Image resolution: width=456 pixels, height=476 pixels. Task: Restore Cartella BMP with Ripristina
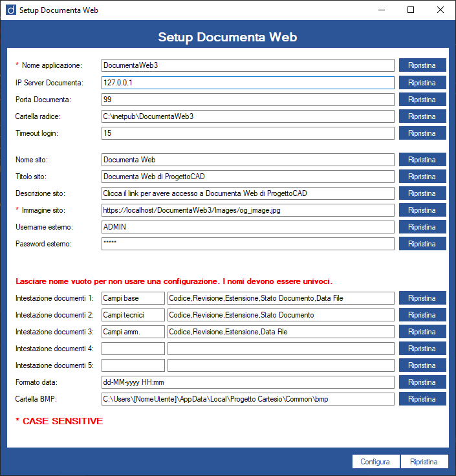click(422, 399)
